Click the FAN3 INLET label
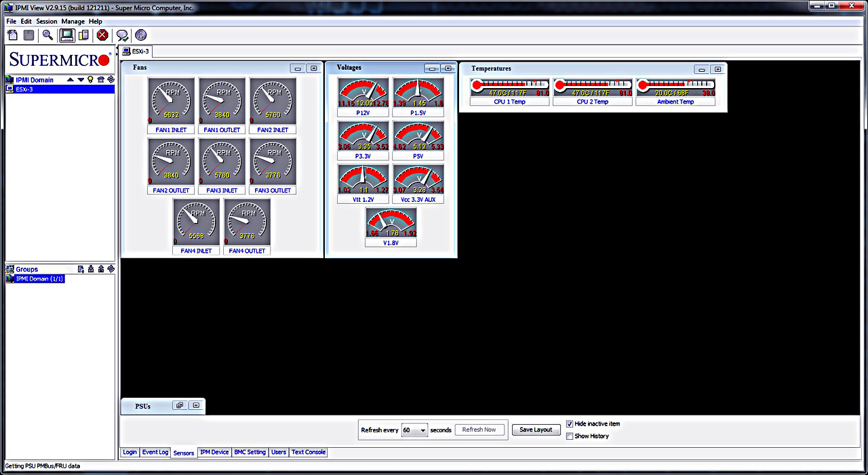The width and height of the screenshot is (868, 475). pyautogui.click(x=222, y=190)
